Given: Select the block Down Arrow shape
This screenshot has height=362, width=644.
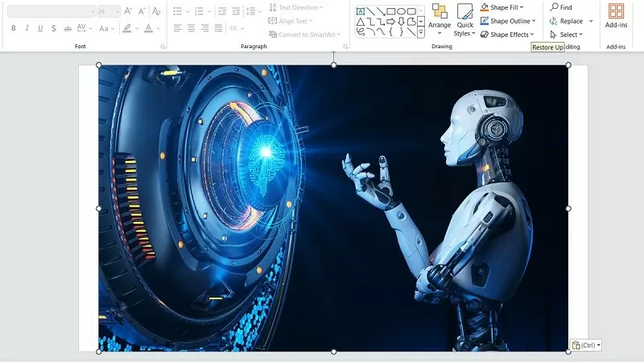Looking at the screenshot, I should point(401,22).
